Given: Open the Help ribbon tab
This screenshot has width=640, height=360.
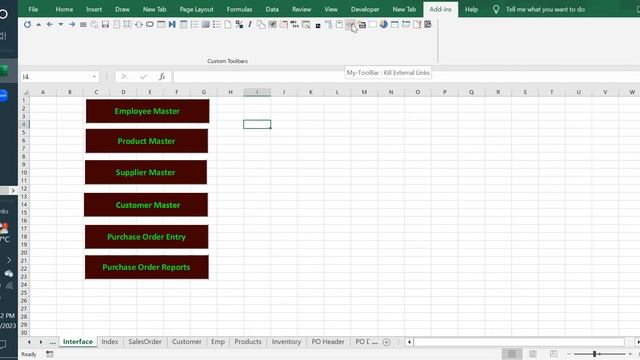Looking at the screenshot, I should [471, 9].
